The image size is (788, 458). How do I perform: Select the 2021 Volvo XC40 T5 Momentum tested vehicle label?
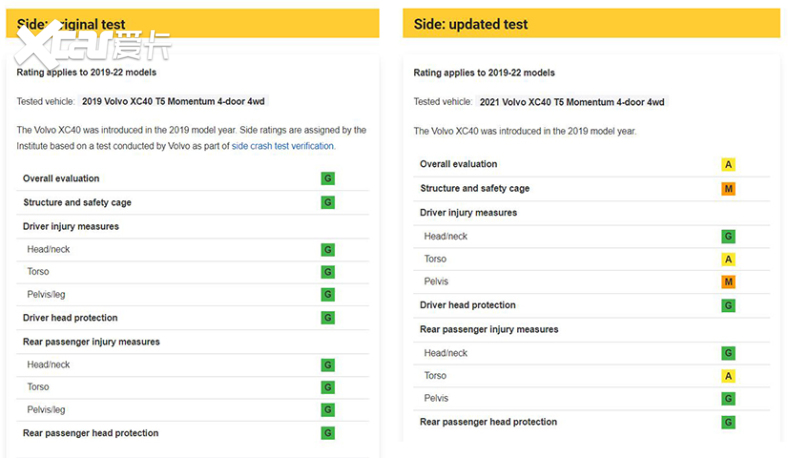click(572, 102)
